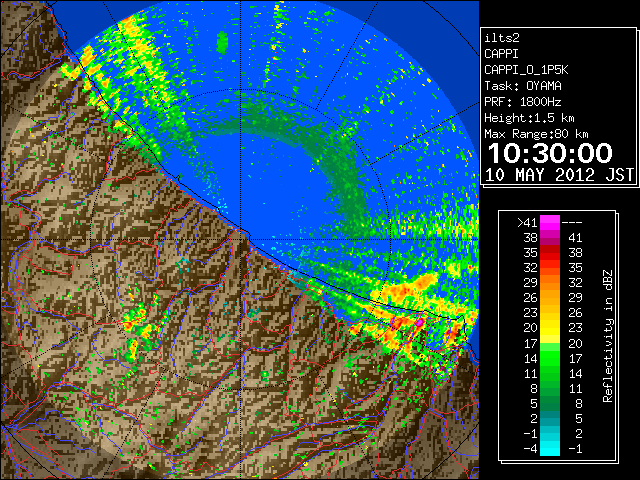The height and width of the screenshot is (480, 640).
Task: Select the bright green swatch beside value 14
Action: click(x=549, y=358)
